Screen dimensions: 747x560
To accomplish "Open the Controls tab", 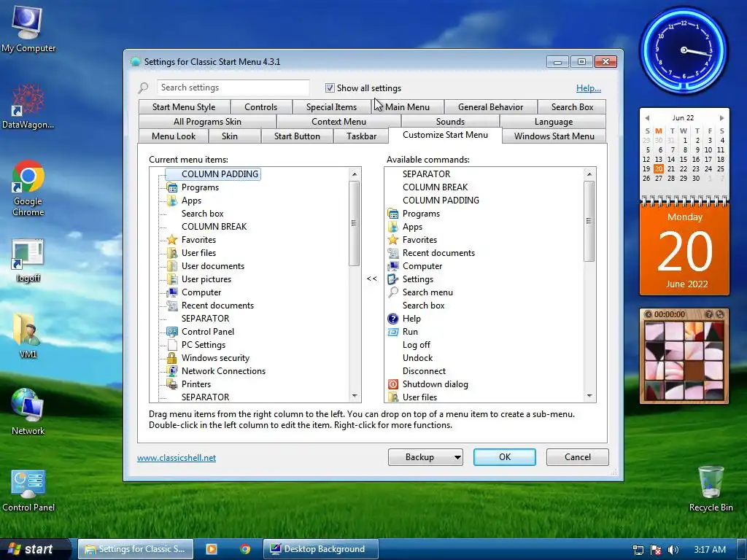I will point(260,107).
